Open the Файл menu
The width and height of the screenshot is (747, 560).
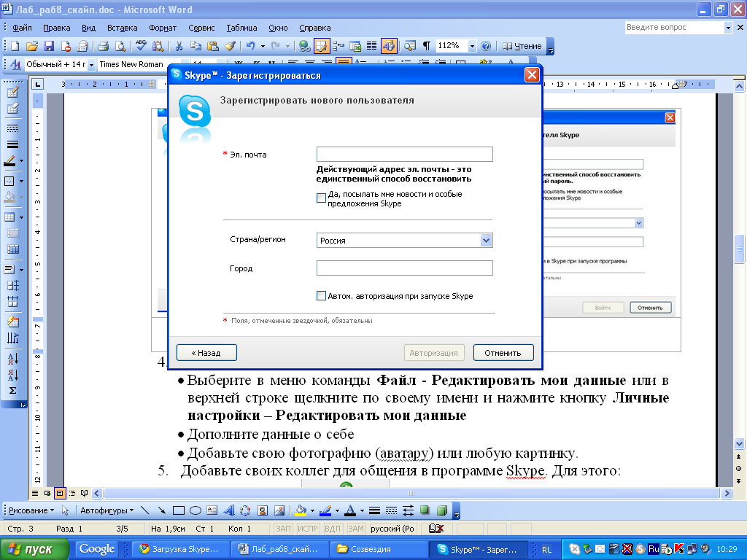[22, 28]
